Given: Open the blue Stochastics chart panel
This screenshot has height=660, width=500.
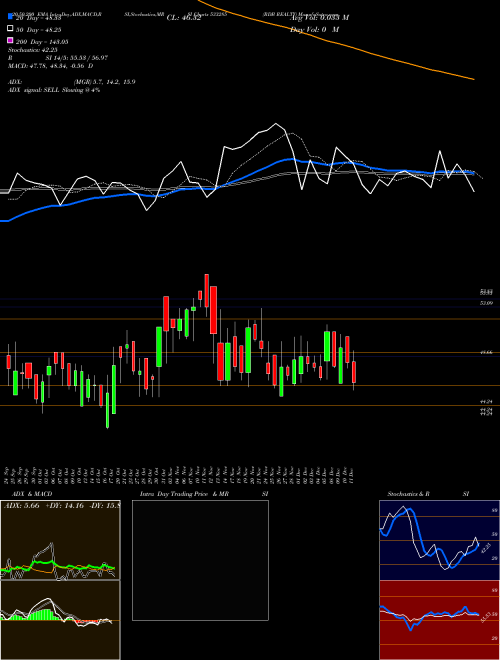Looking at the screenshot, I should pyautogui.click(x=439, y=540).
